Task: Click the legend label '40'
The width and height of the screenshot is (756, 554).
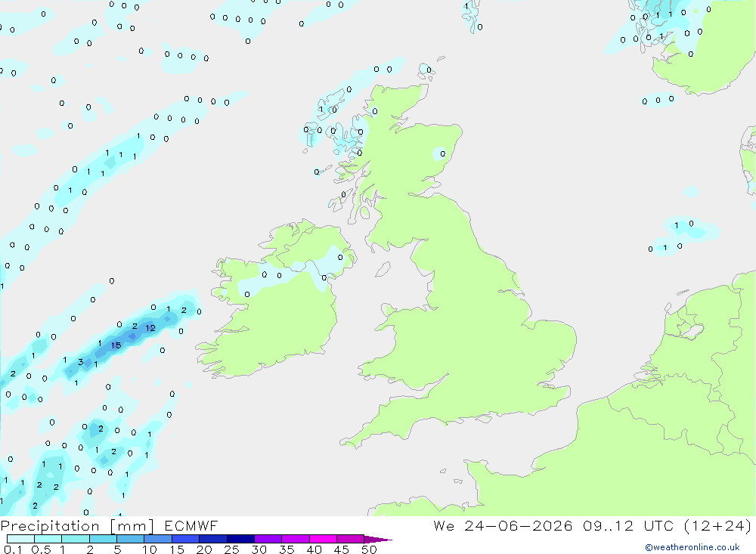Action: point(314,549)
